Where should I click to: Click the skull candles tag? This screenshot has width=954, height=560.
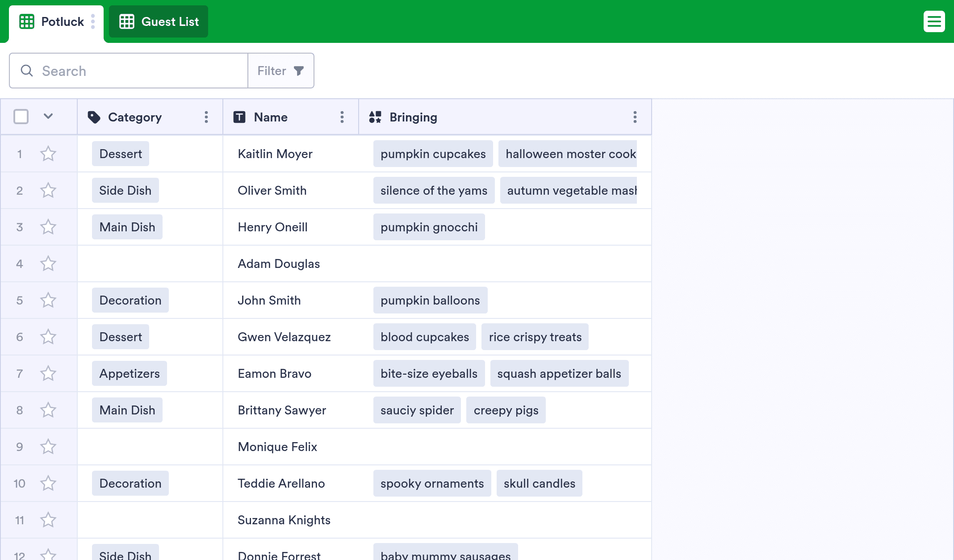540,483
